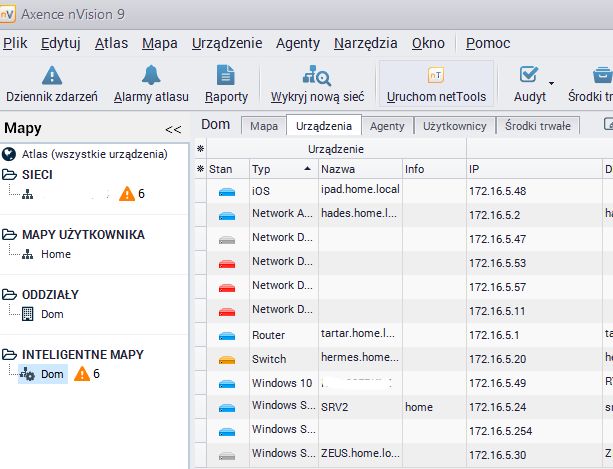Open Dziennik zdarzeń event log
Screen dimensions: 613x469
click(52, 84)
